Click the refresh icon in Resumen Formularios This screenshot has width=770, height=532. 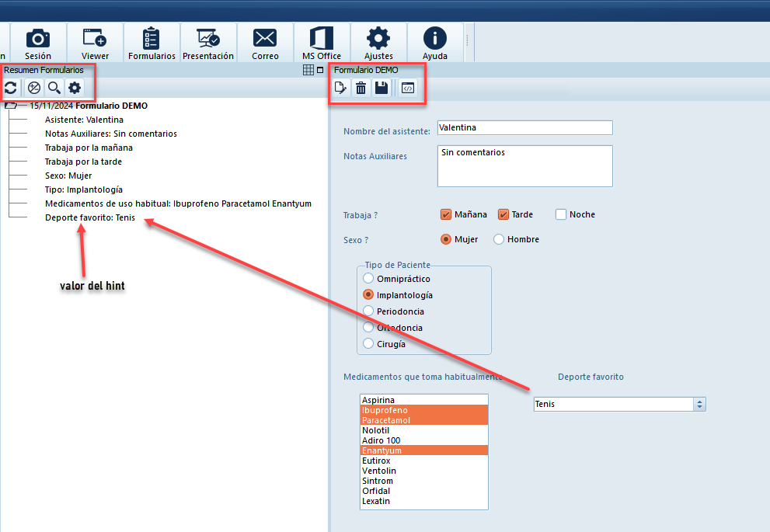(11, 88)
